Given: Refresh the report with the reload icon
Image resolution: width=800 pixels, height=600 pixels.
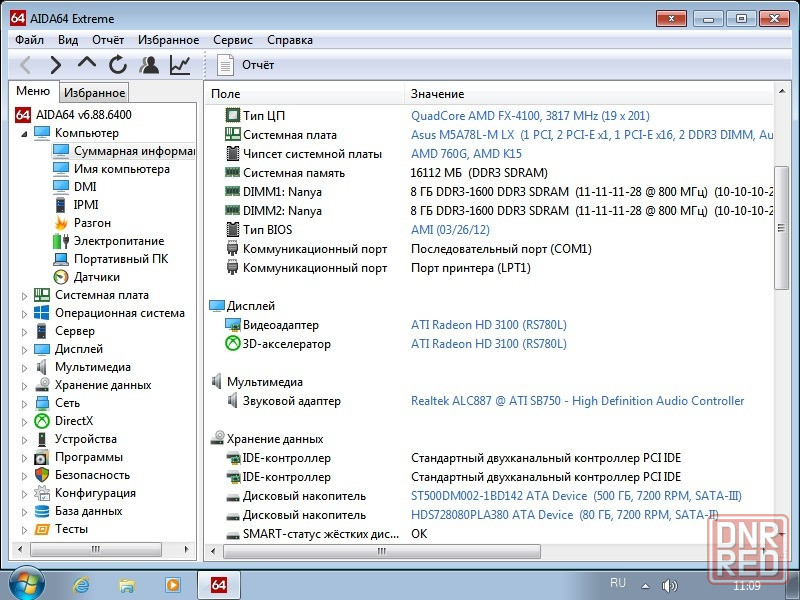Looking at the screenshot, I should 118,65.
